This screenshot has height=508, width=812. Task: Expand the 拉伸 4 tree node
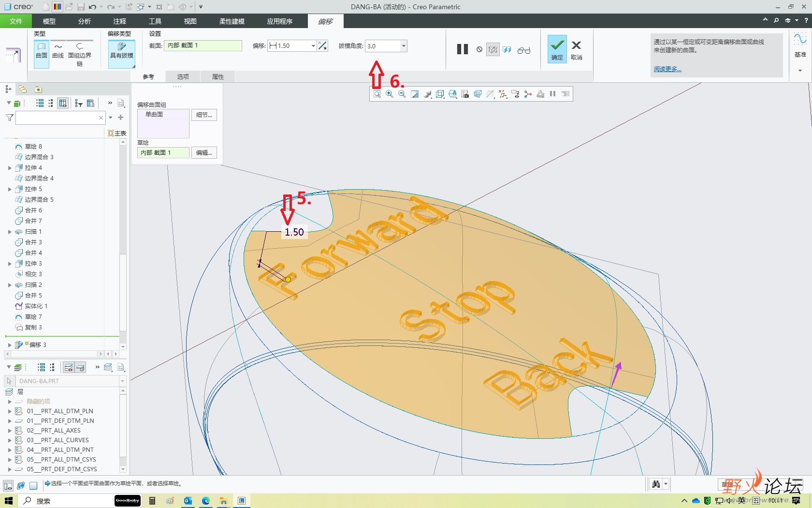pyautogui.click(x=10, y=168)
